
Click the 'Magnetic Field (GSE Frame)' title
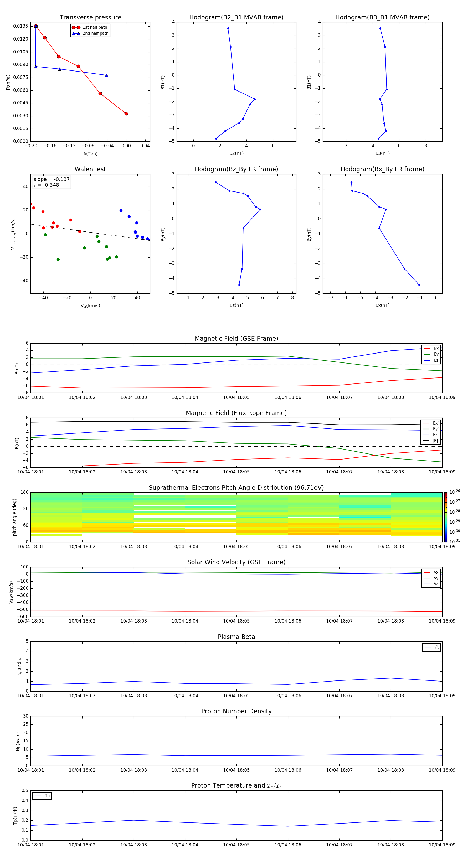point(236,339)
